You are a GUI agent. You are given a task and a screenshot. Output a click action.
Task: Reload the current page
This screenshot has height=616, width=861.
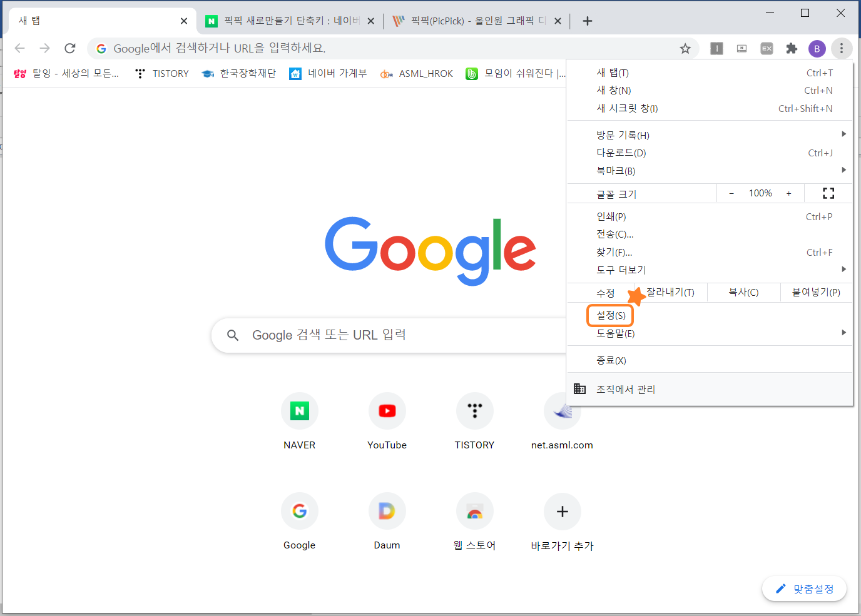click(70, 48)
